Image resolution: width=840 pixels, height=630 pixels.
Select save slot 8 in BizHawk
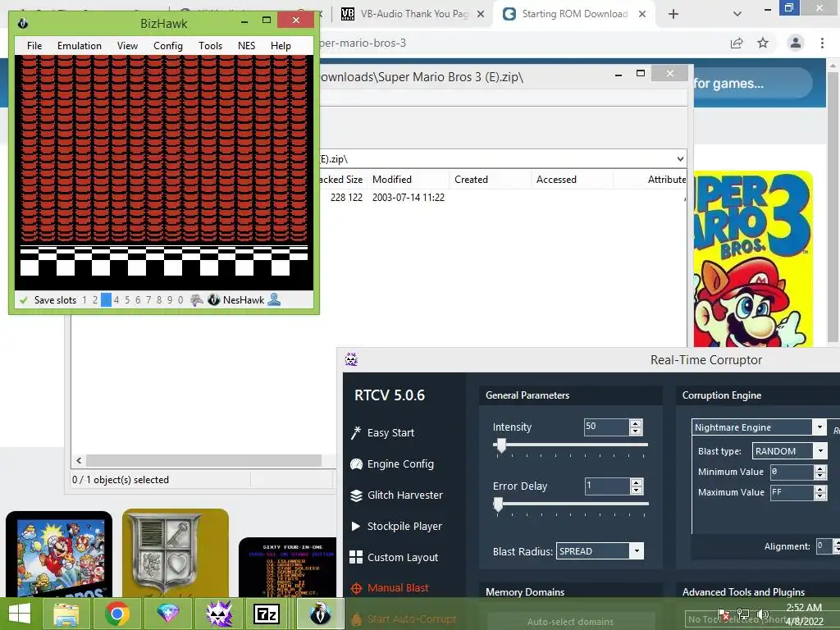[x=159, y=300]
